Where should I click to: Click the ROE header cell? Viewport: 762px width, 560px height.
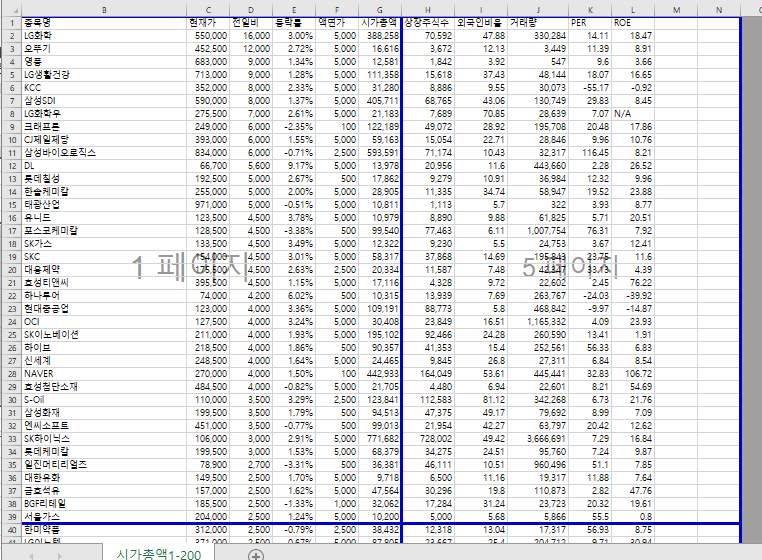tap(633, 23)
